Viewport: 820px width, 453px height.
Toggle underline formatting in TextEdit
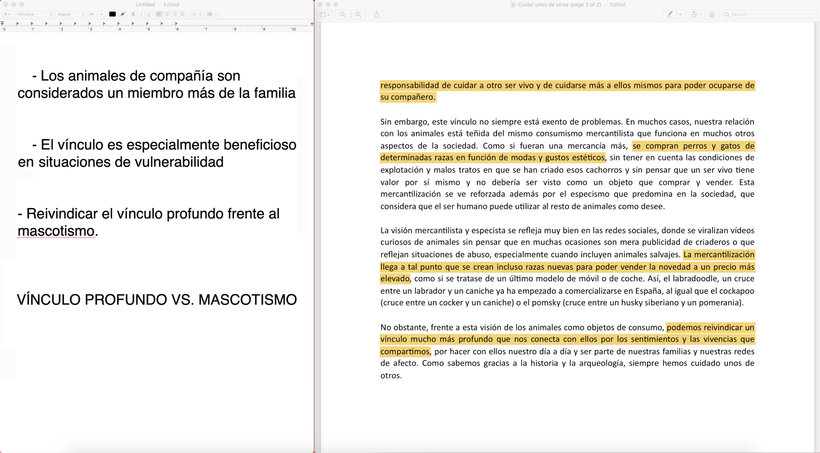tap(149, 14)
